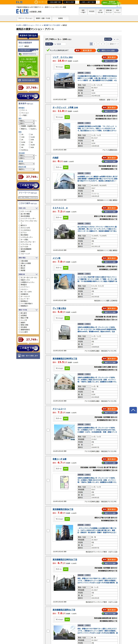Click the first この条件で検索 button
The image size is (138, 644).
(28, 96)
